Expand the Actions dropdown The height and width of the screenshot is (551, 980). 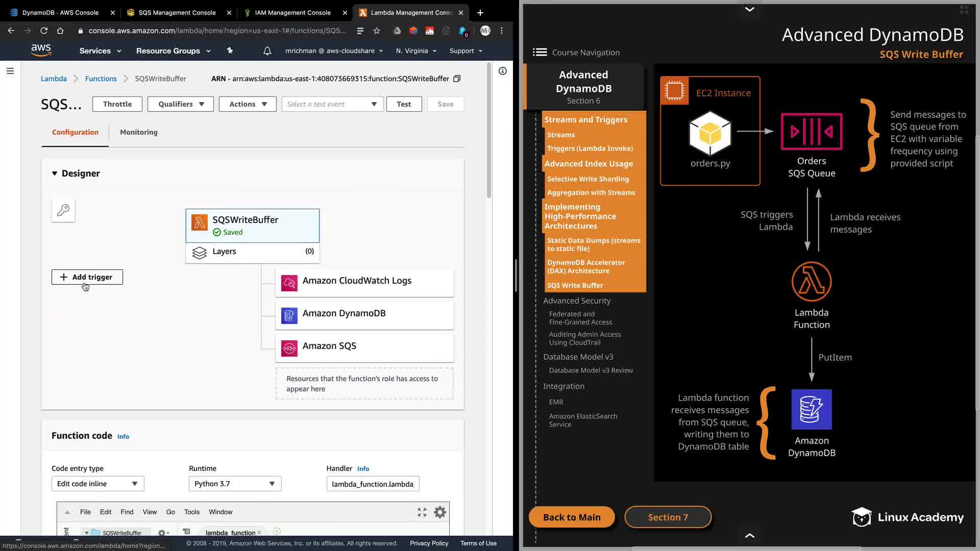[248, 104]
